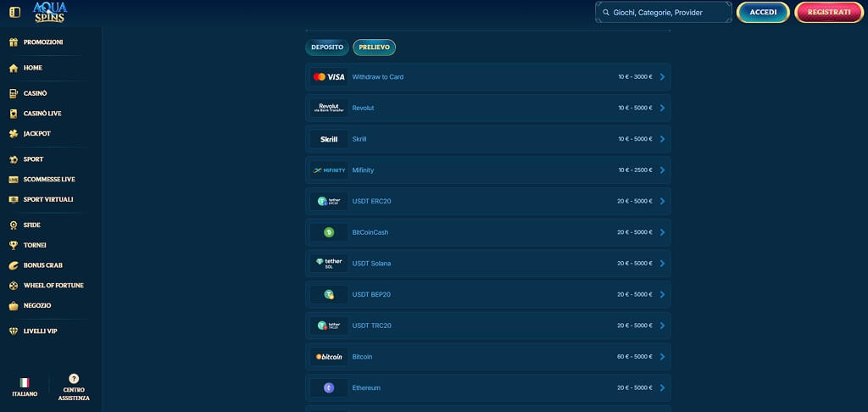Click the 60 € - 5000 € limit text
This screenshot has height=412, width=868.
tap(634, 357)
